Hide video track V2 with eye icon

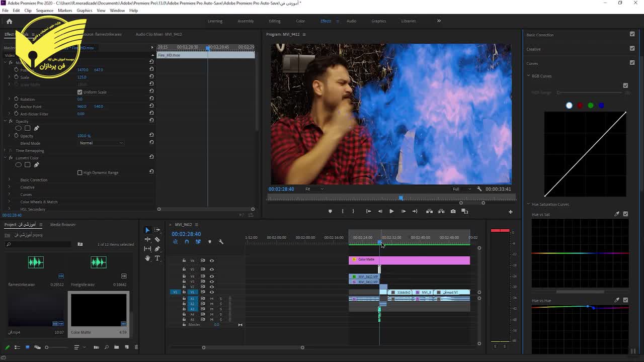[x=211, y=287]
